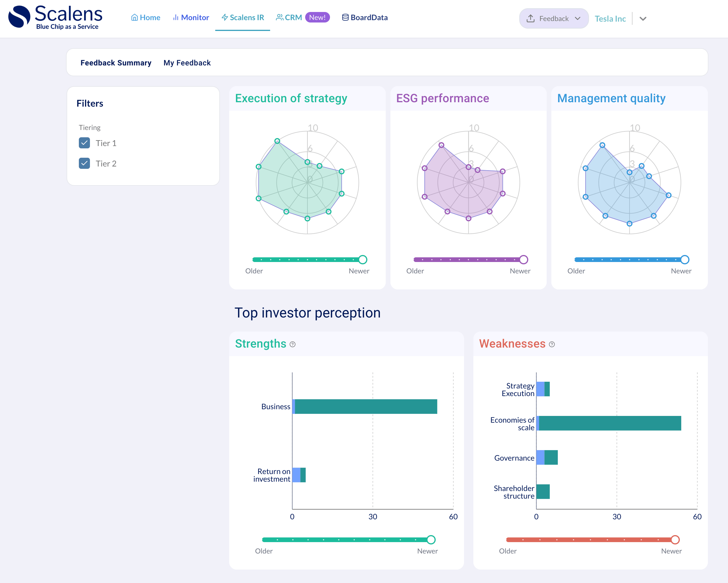Click the Business bar in Strengths chart
The width and height of the screenshot is (728, 583).
click(x=365, y=406)
